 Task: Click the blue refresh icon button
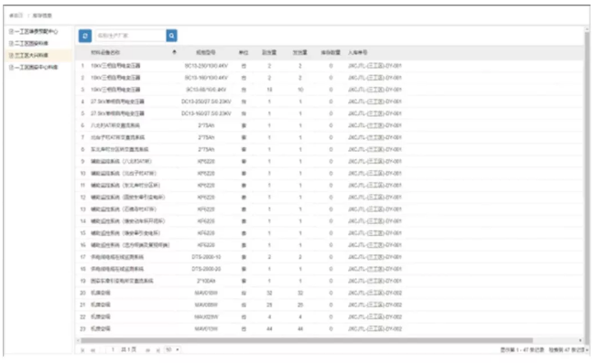coord(85,36)
